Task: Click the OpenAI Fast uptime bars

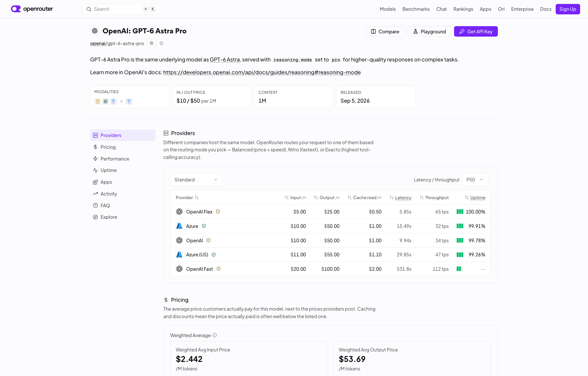Action: (x=460, y=269)
